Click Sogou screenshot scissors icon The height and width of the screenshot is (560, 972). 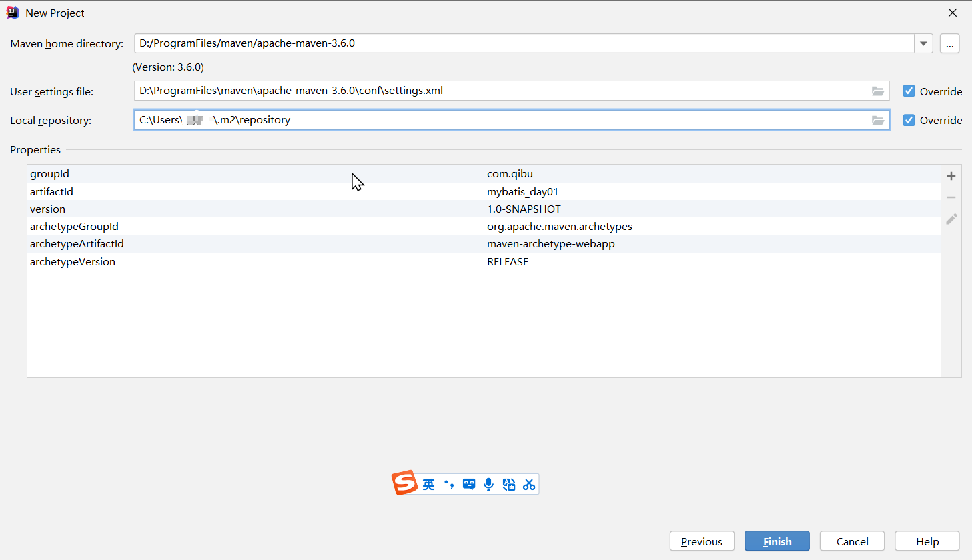529,484
